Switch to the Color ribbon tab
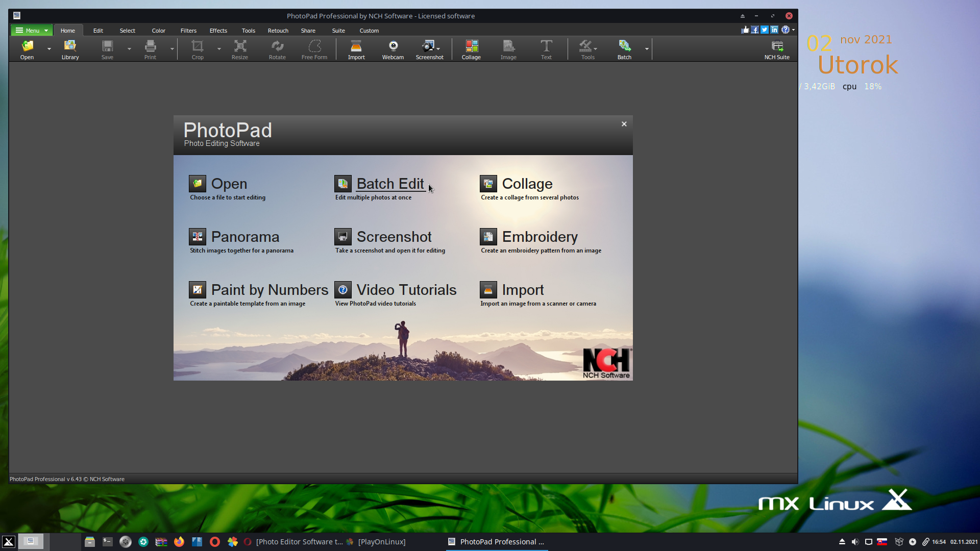980x551 pixels. pyautogui.click(x=159, y=31)
